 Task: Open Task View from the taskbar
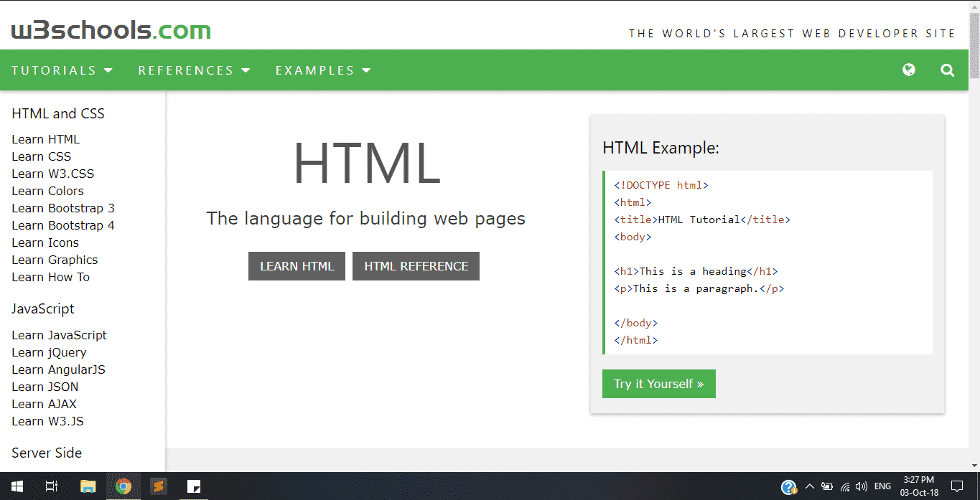pyautogui.click(x=50, y=486)
